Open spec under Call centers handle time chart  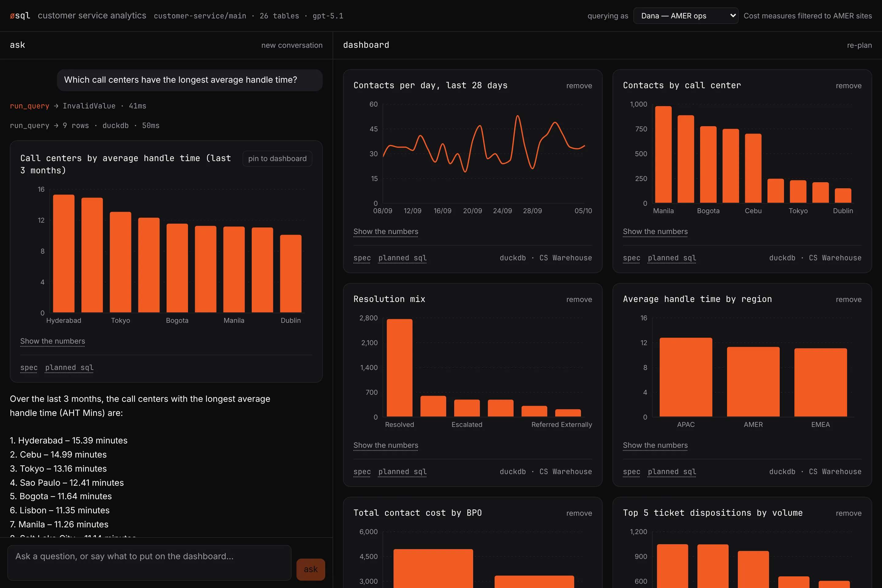29,367
